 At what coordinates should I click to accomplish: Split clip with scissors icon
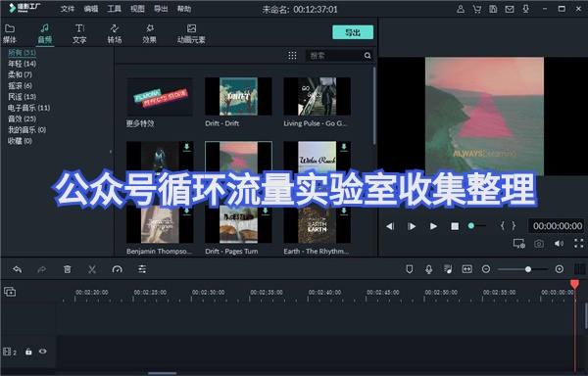(92, 269)
